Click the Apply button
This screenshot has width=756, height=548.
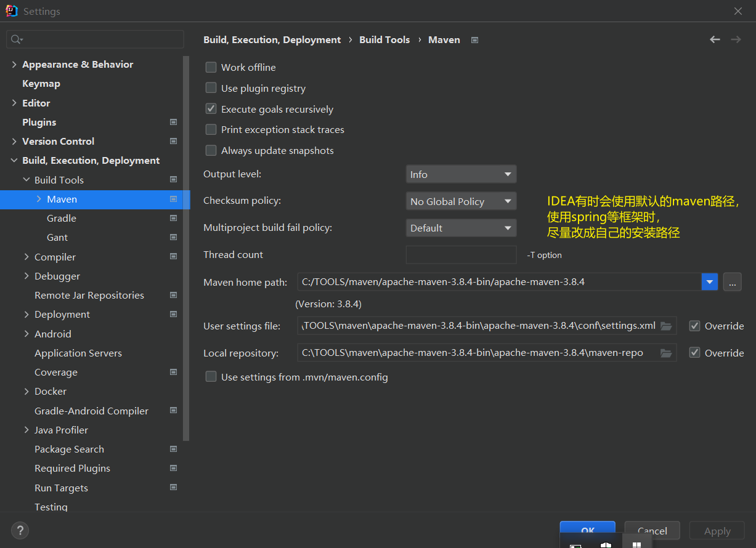[717, 531]
